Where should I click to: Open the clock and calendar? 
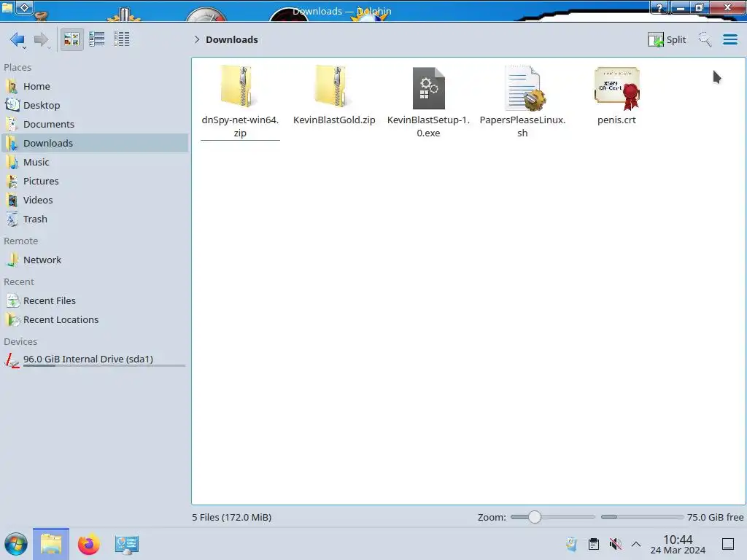pos(678,544)
